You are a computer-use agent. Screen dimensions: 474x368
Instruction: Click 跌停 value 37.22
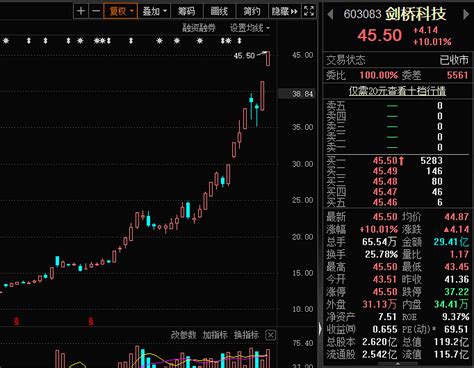click(x=457, y=292)
